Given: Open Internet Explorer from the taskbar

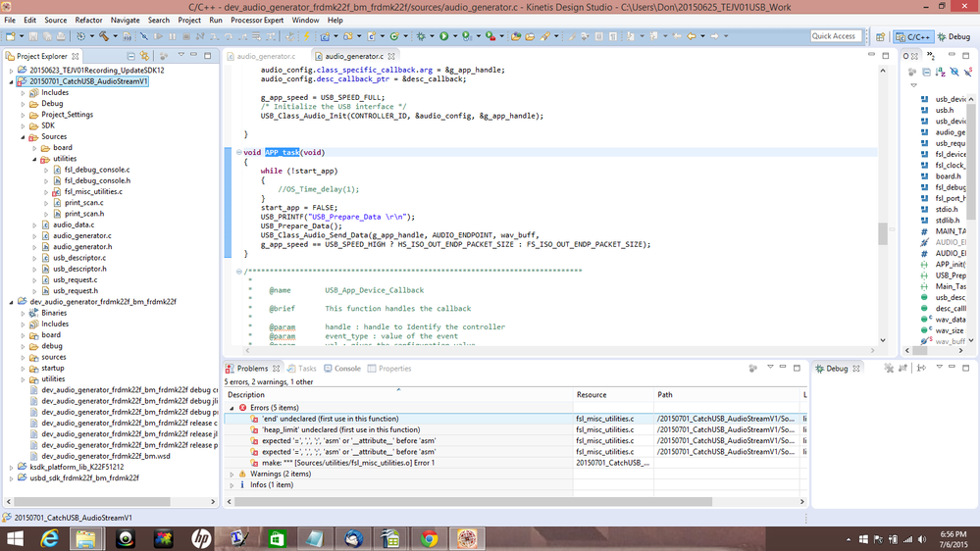Looking at the screenshot, I should point(49,538).
